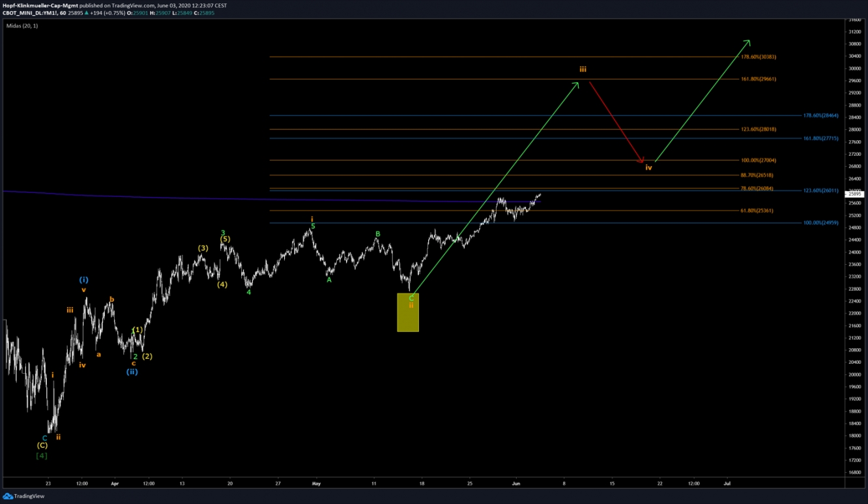Image resolution: width=868 pixels, height=504 pixels.
Task: Select the 78.60%(26084) Fibonacci label
Action: click(757, 188)
